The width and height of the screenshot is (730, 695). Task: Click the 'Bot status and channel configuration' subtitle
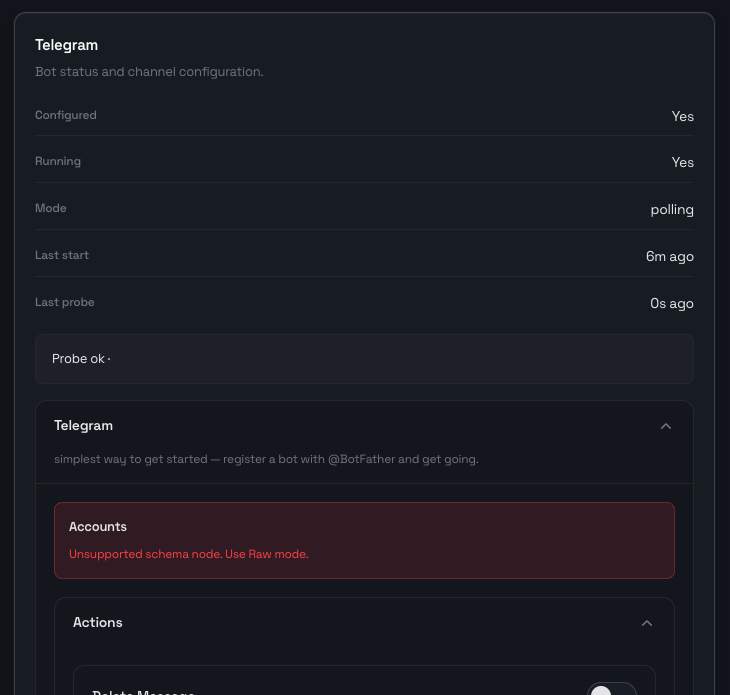[149, 72]
